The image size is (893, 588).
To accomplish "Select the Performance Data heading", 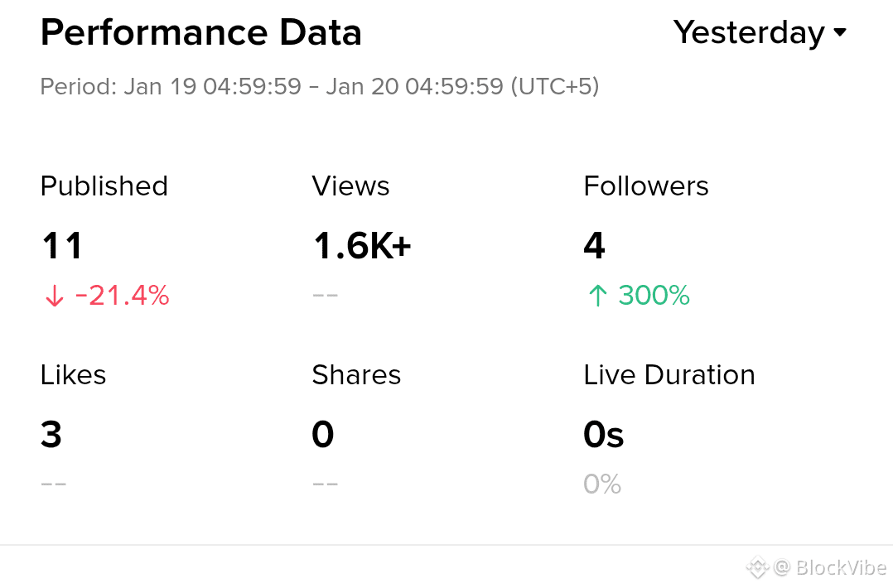I will pos(201,33).
